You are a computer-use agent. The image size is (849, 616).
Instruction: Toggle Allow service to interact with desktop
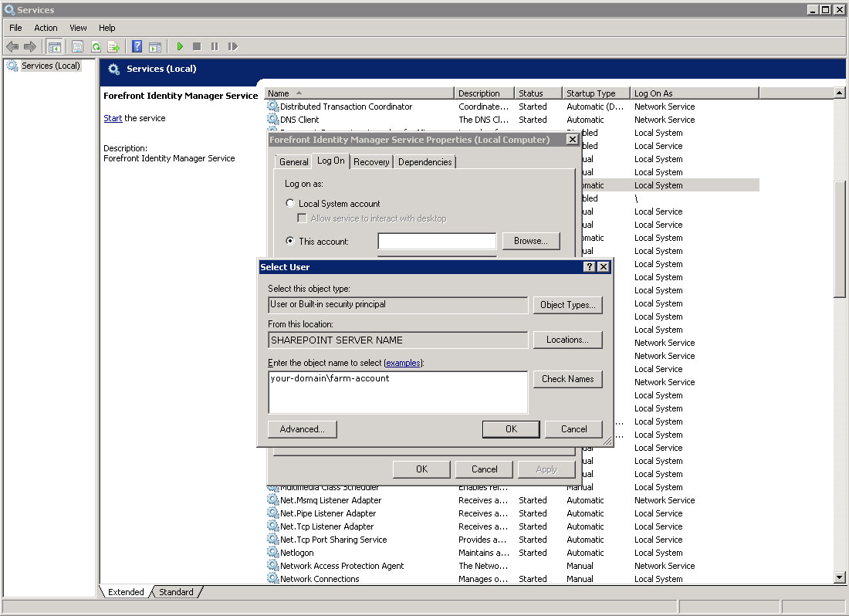coord(302,218)
